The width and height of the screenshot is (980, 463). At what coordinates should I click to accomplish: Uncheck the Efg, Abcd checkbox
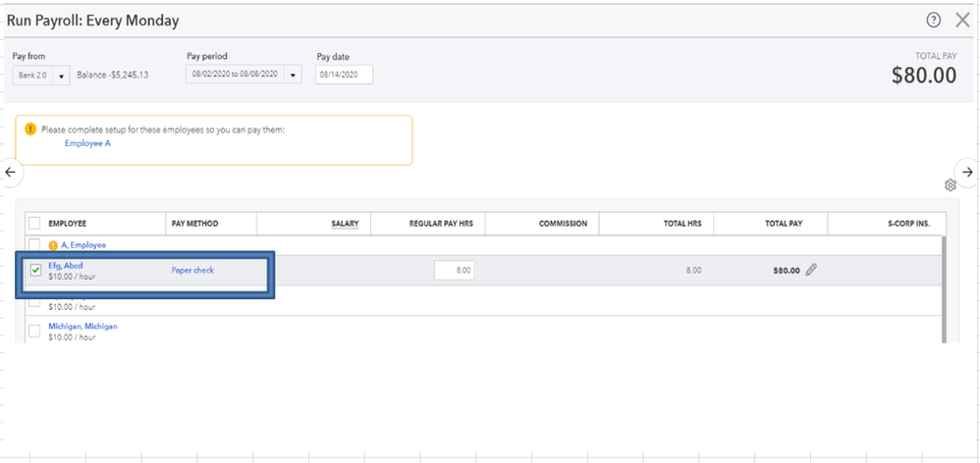tap(35, 270)
